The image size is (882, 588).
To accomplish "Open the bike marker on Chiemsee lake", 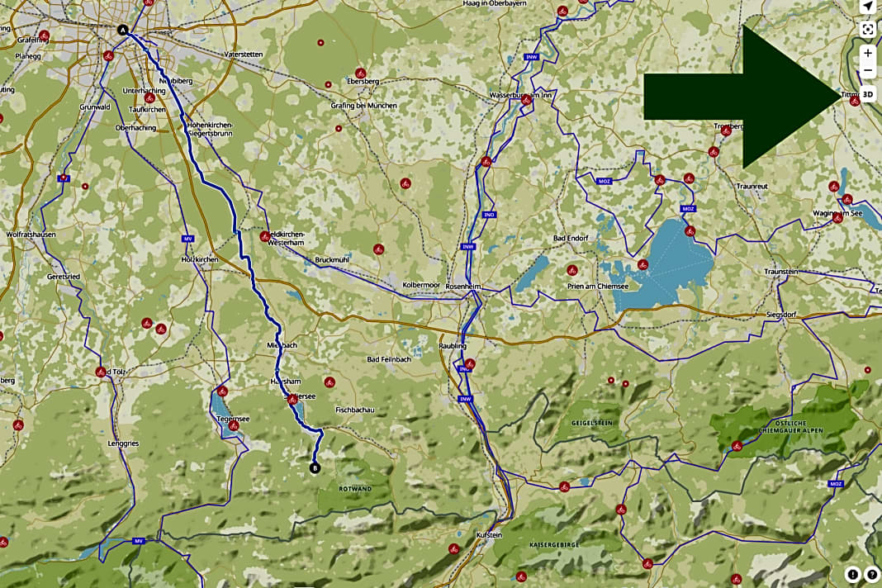I will coord(643,264).
